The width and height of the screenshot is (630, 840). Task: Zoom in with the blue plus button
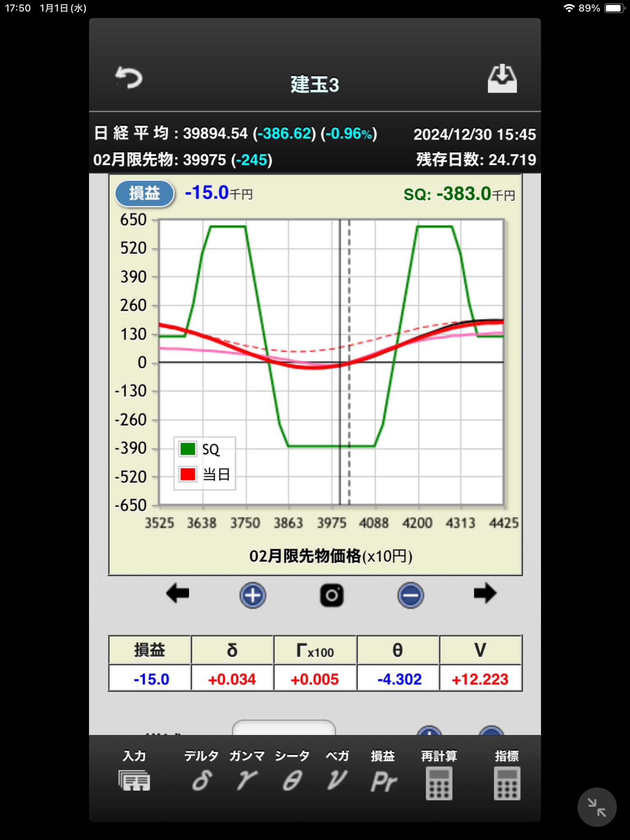click(253, 595)
